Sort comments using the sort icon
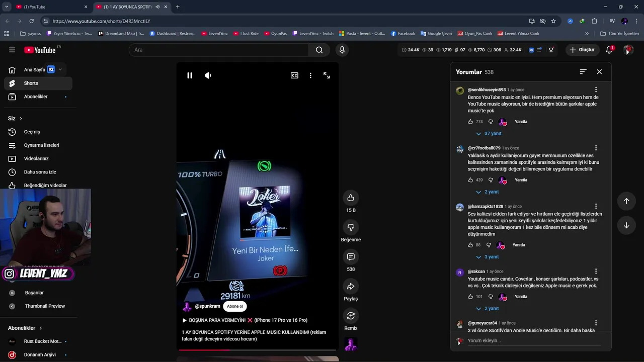 [583, 72]
